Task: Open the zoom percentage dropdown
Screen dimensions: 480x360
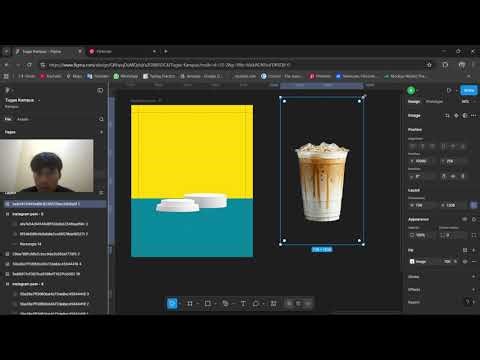Action: (x=467, y=101)
